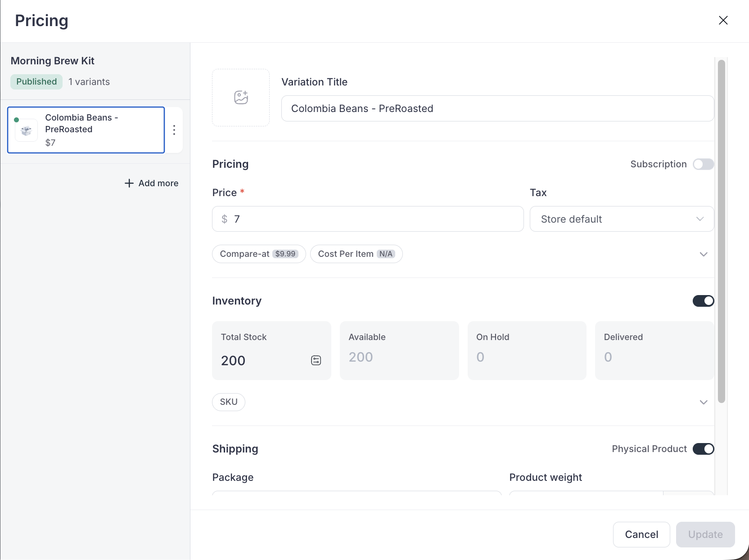
Task: Click the Delivered stock card
Action: click(x=654, y=350)
